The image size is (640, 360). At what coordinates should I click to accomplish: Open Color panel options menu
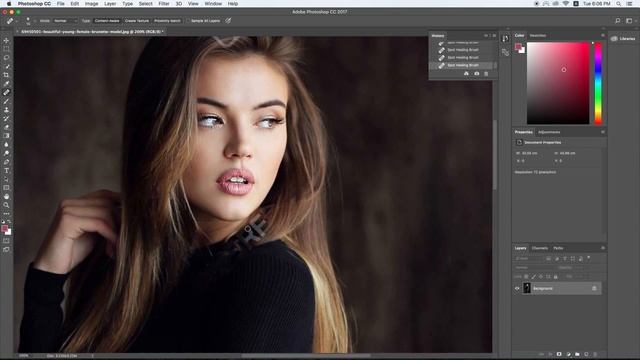(602, 36)
